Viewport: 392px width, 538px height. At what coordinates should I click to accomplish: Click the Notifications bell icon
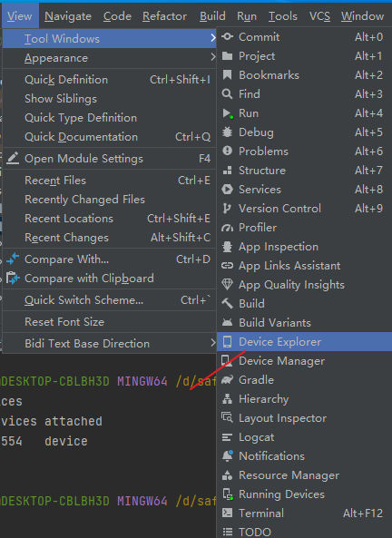click(x=227, y=456)
